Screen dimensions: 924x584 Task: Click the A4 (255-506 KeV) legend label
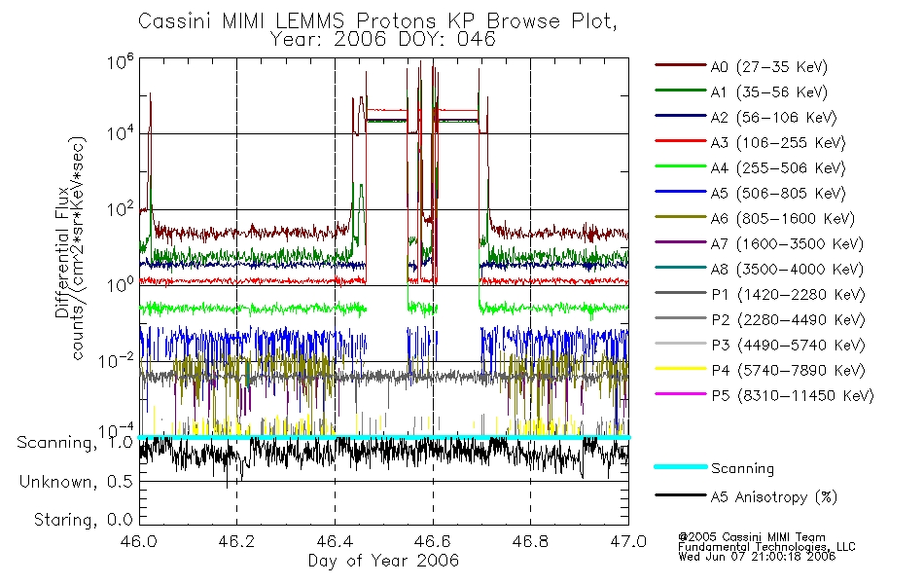tap(778, 168)
